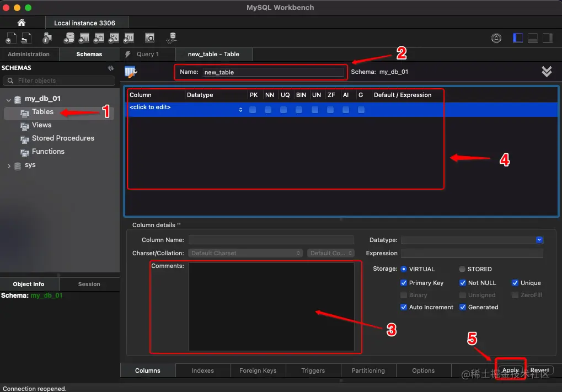Image resolution: width=562 pixels, height=392 pixels.
Task: Open the Default Charset dropdown
Action: click(x=245, y=253)
